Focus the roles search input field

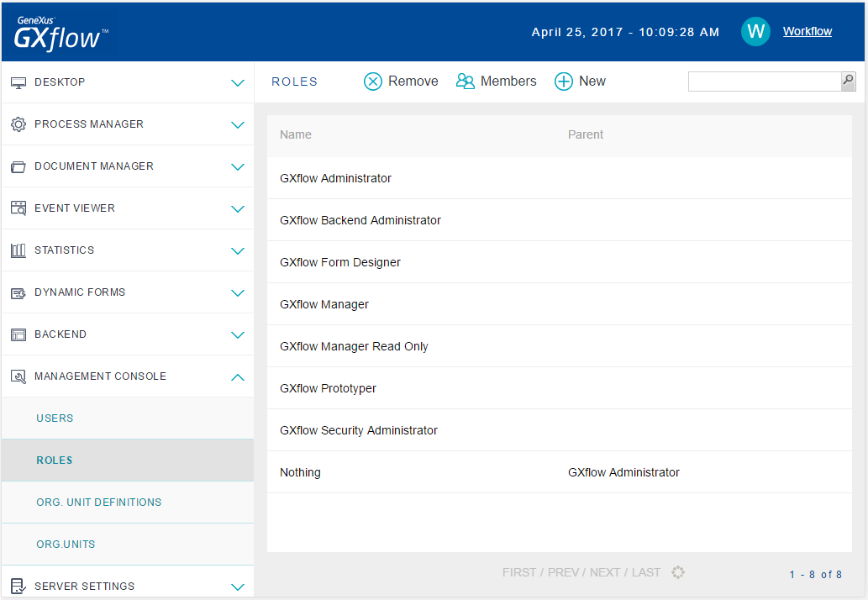click(x=765, y=82)
